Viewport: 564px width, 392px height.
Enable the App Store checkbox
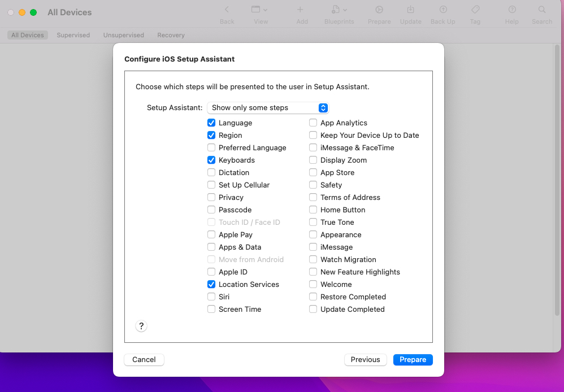(x=313, y=173)
